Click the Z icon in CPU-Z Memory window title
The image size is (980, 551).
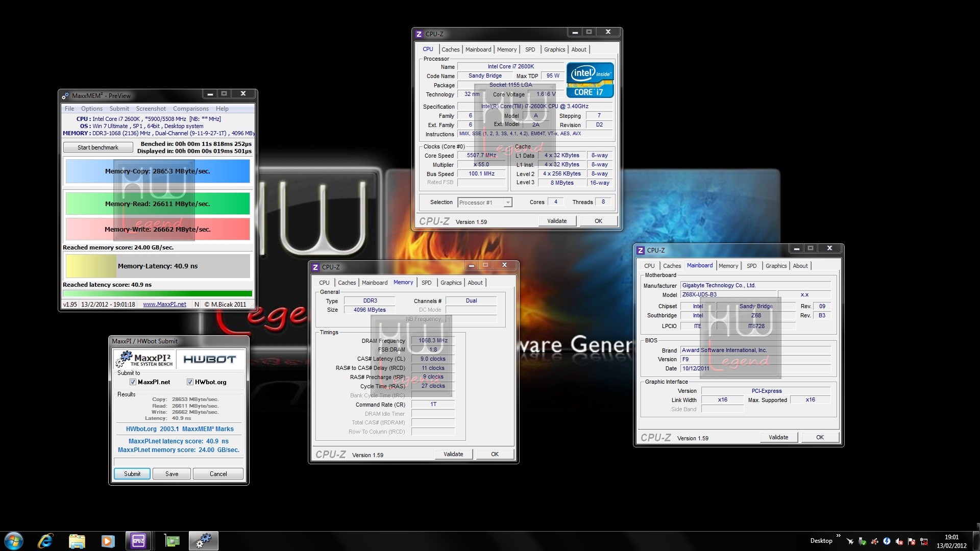(315, 267)
